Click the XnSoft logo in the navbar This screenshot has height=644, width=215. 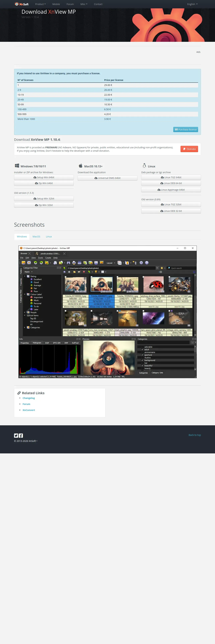[x=22, y=4]
